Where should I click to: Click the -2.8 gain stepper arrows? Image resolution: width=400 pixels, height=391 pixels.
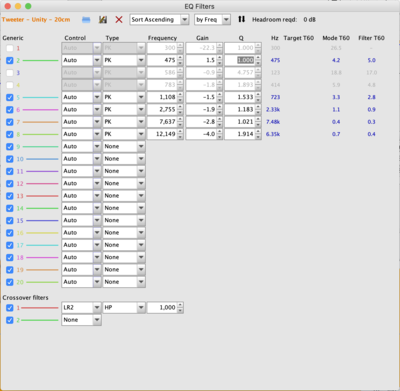219,122
